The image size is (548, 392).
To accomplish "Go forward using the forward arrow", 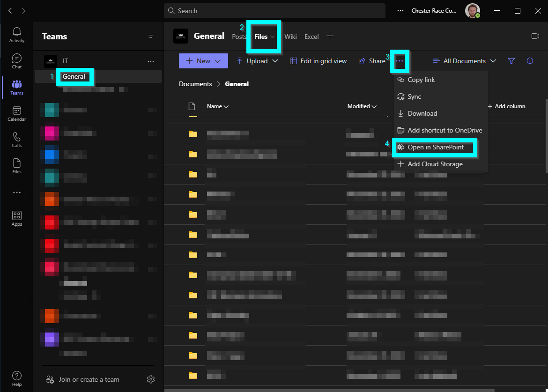I will coord(23,11).
